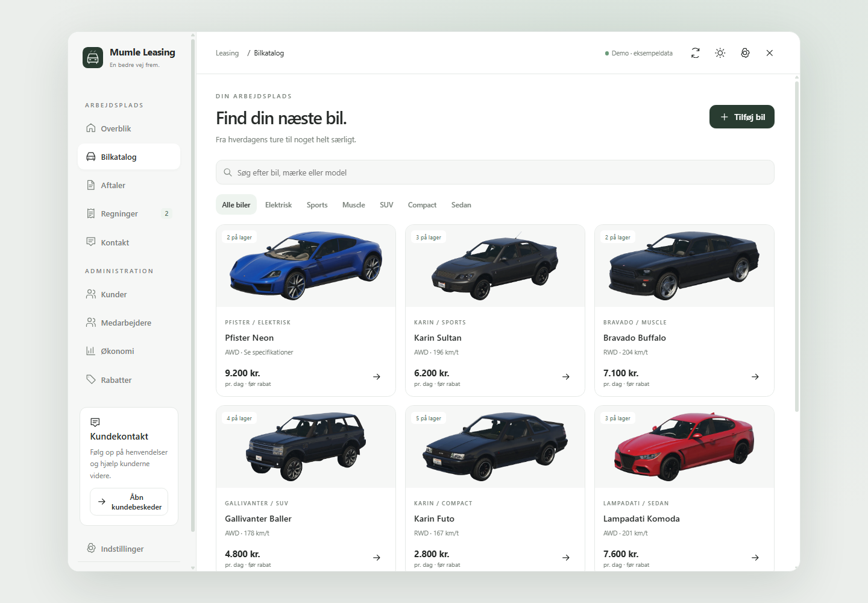Open Bravado Buffalo details arrow
Screen dimensions: 868x603
coord(755,377)
